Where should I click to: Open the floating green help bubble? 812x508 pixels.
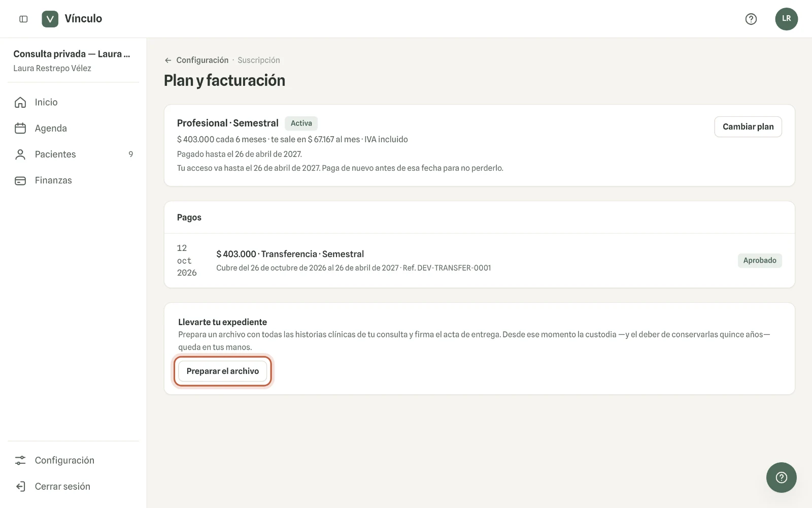pos(781,477)
